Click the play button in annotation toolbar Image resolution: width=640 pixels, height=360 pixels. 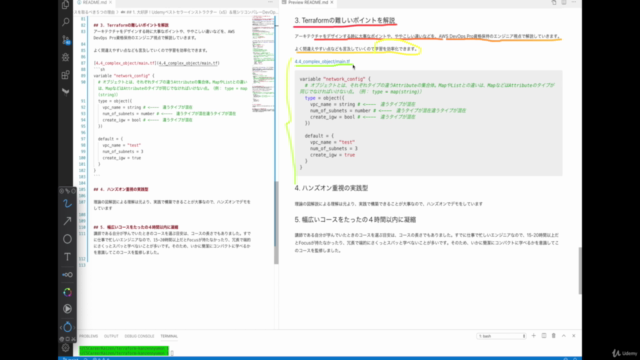[67, 309]
